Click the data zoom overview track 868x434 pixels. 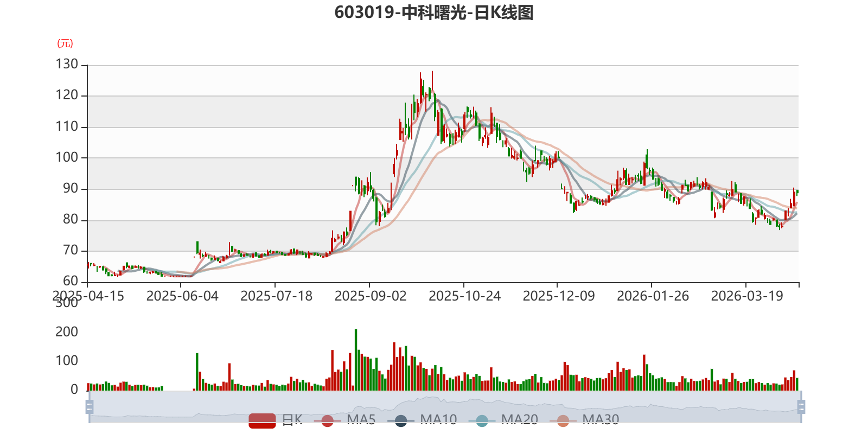coord(445,407)
